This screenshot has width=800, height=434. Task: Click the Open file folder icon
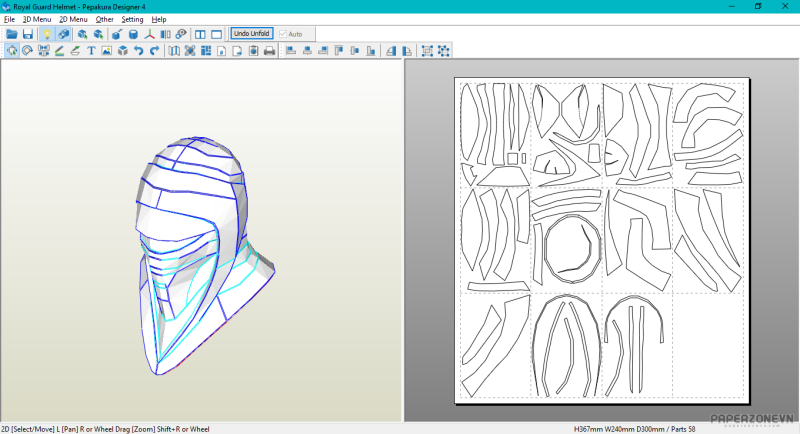tap(12, 34)
